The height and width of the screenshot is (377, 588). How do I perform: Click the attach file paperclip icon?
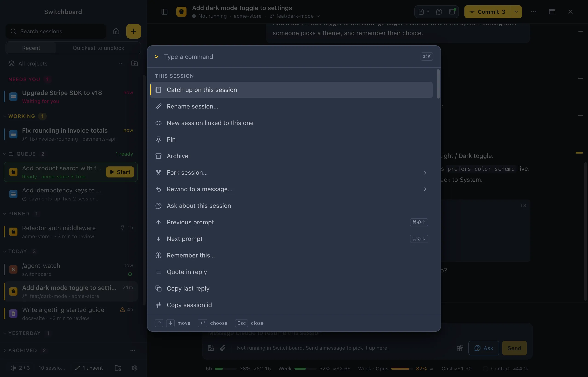(223, 348)
